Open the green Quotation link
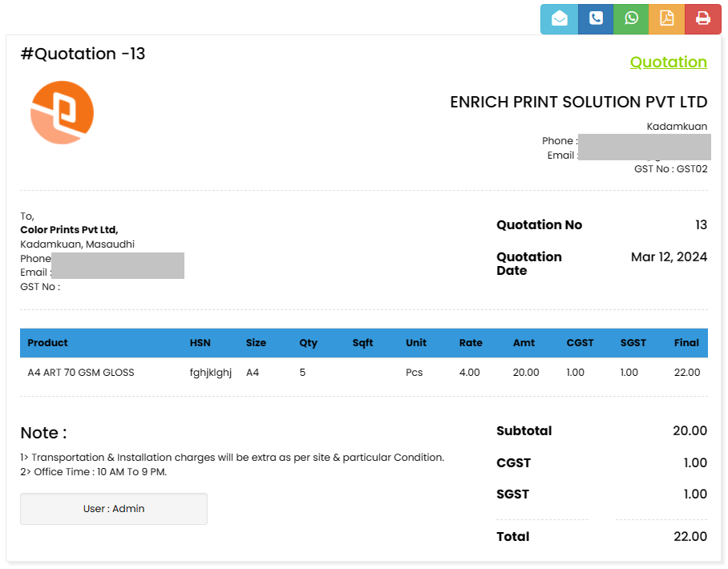This screenshot has width=728, height=569. click(x=668, y=63)
